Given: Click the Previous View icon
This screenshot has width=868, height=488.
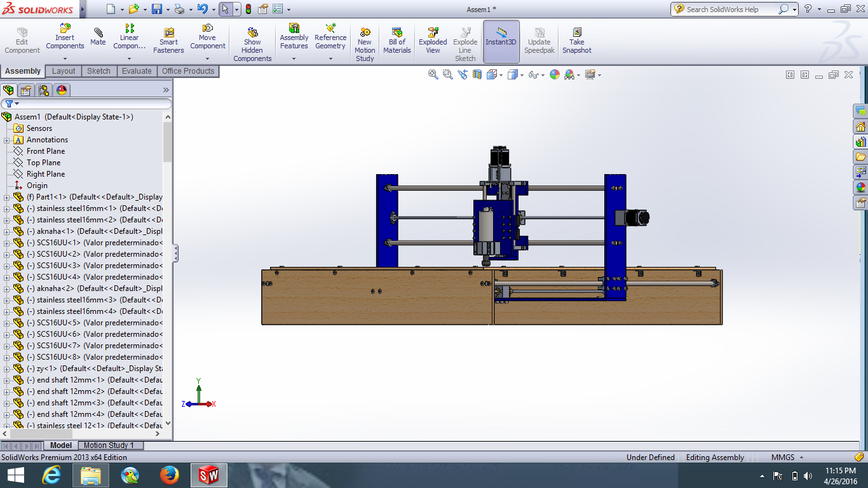Looking at the screenshot, I should click(x=462, y=74).
